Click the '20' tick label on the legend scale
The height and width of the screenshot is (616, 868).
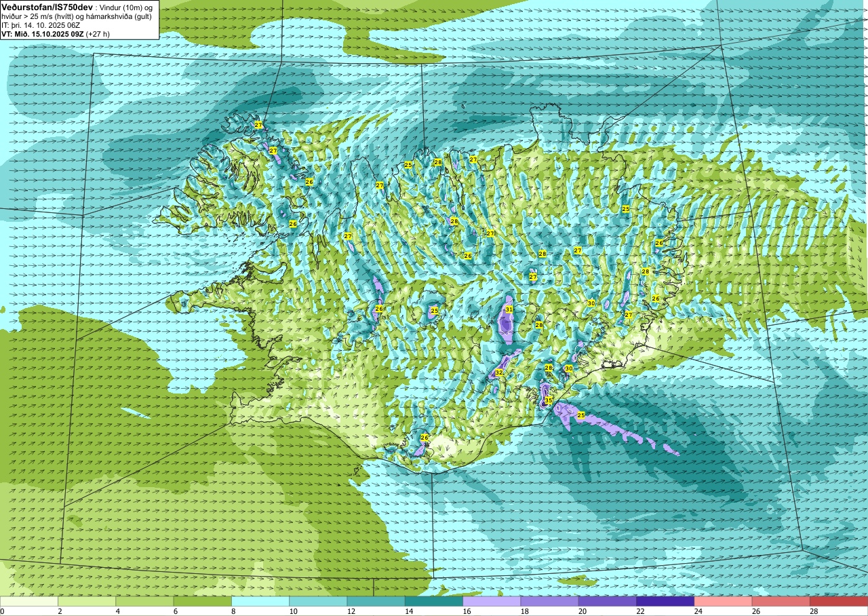pyautogui.click(x=583, y=611)
